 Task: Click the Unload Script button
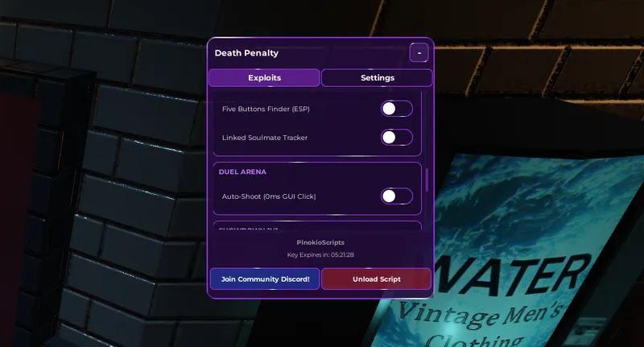tap(377, 279)
